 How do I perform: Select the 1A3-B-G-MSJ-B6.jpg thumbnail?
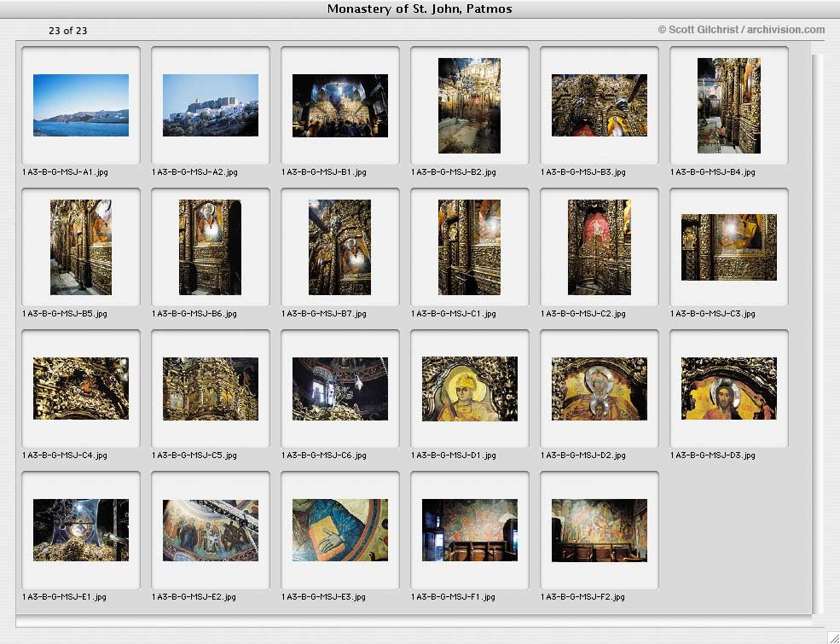coord(210,247)
